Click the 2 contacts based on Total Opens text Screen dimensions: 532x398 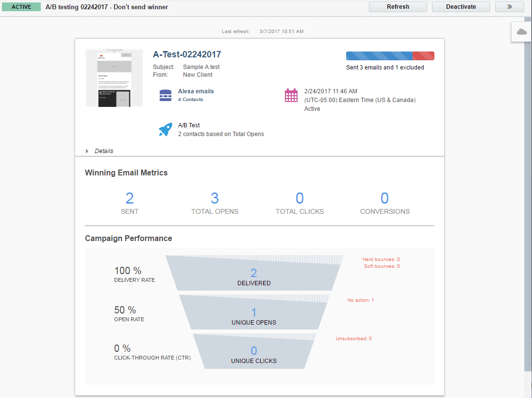(x=221, y=134)
